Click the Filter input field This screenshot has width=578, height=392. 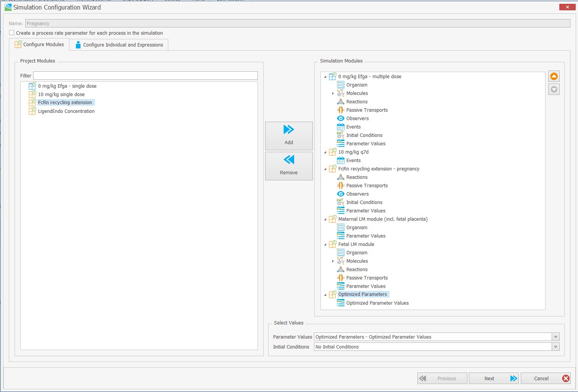pos(145,76)
